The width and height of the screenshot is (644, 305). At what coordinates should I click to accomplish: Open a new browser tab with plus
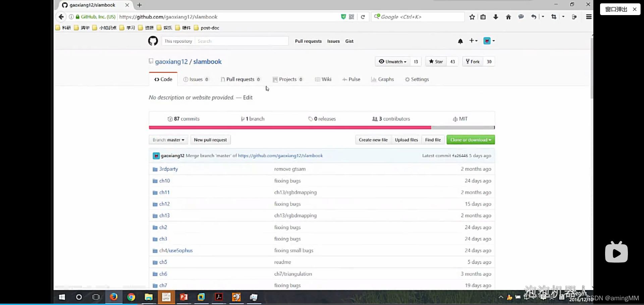point(140,5)
